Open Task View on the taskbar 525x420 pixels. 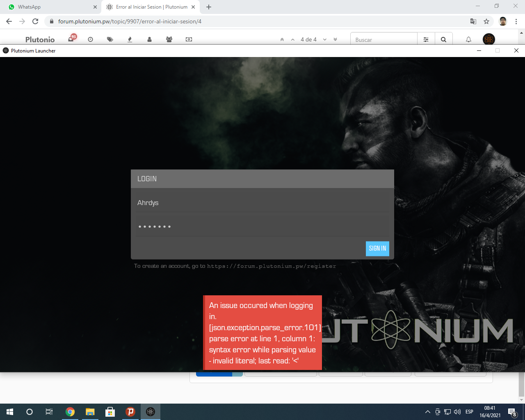point(49,412)
